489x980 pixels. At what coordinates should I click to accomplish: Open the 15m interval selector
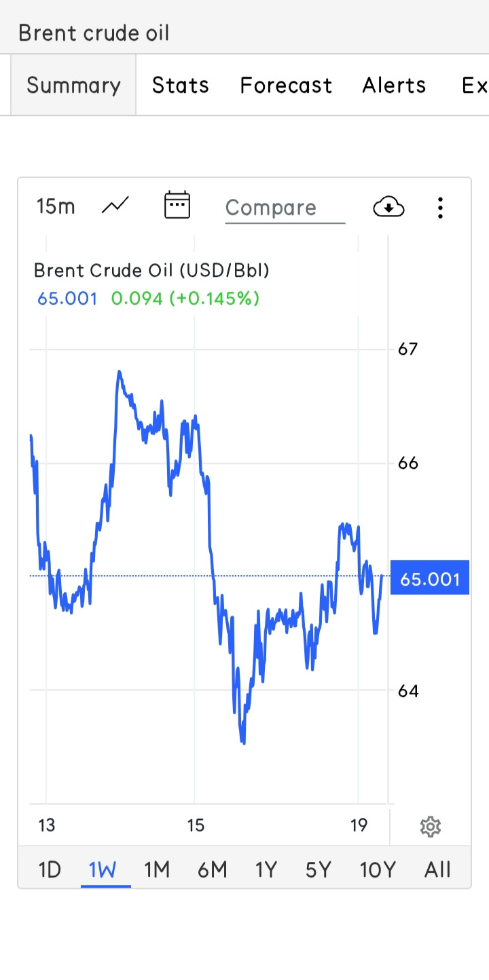point(56,206)
